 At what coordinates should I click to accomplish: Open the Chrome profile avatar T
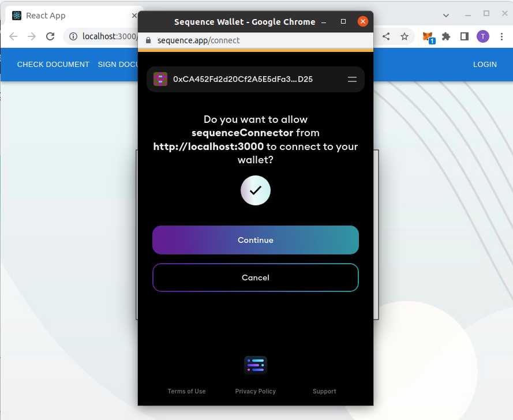(483, 36)
